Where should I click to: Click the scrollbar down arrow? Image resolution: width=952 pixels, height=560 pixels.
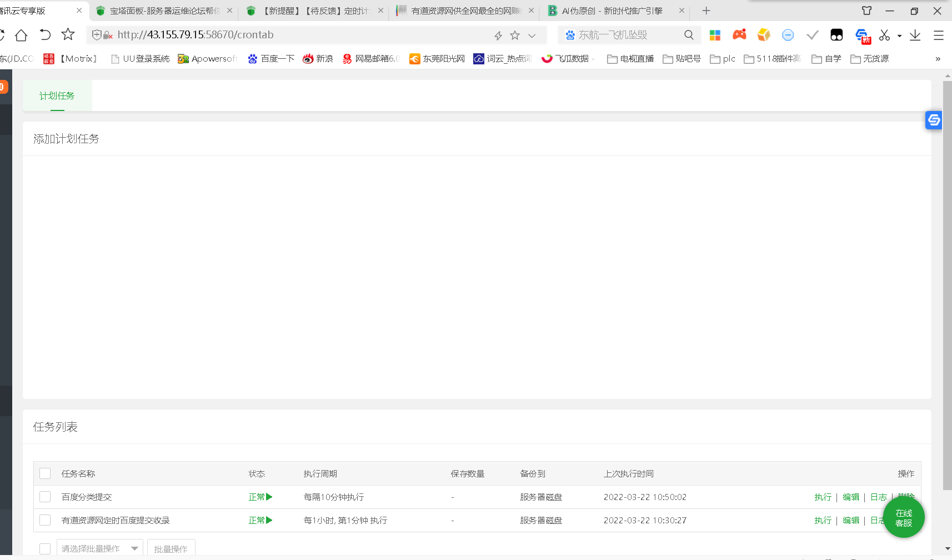[948, 548]
